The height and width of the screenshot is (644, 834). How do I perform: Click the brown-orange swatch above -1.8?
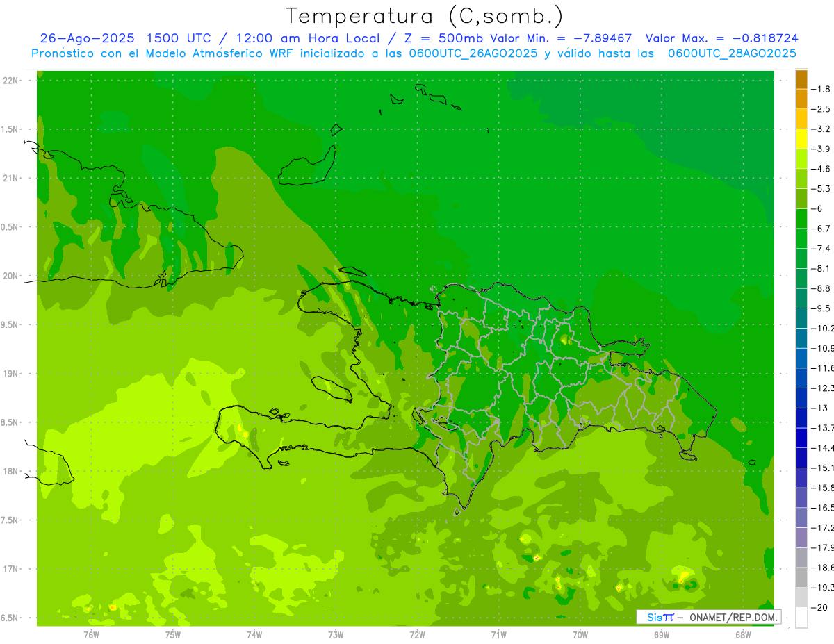[801, 79]
